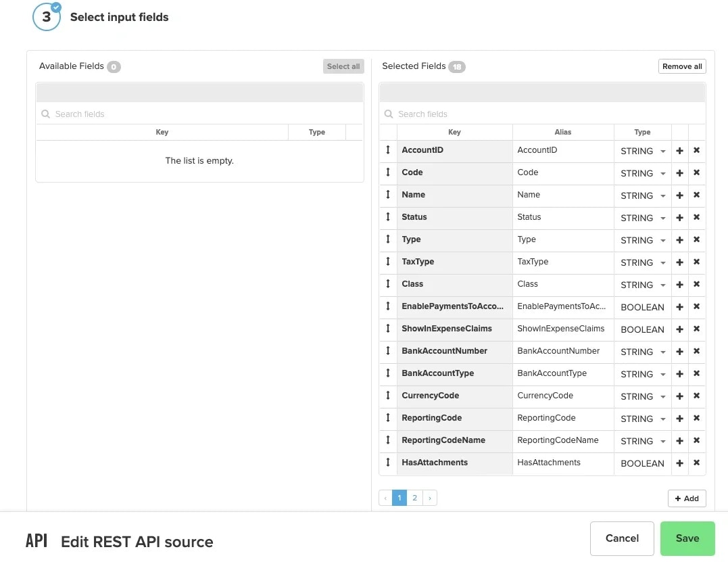This screenshot has height=562, width=728.
Task: Click the Alias column header
Action: click(562, 132)
